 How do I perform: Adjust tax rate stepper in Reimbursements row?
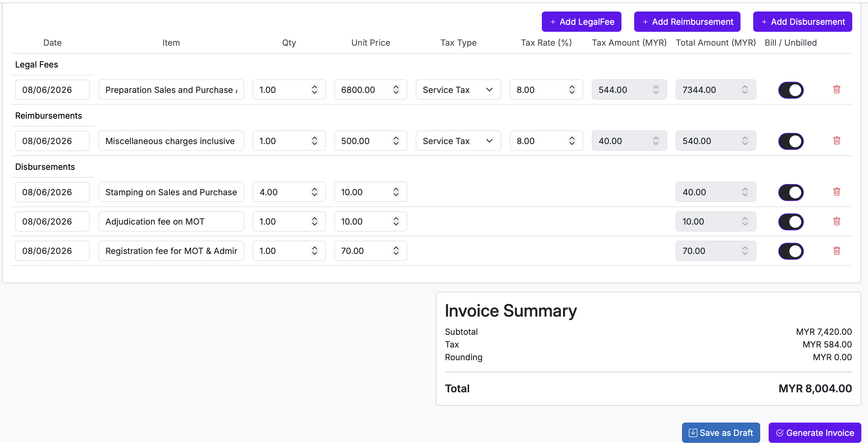coord(572,141)
